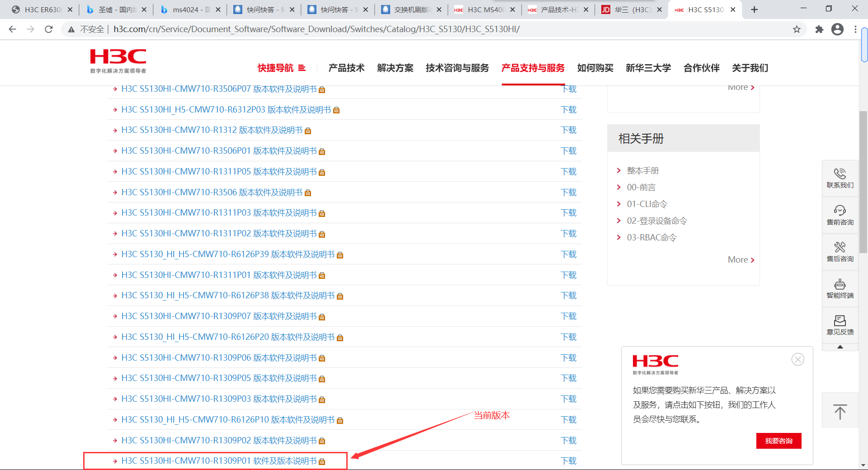Click the 售前咨询 headset icon
Image resolution: width=868 pixels, height=470 pixels.
click(x=840, y=211)
